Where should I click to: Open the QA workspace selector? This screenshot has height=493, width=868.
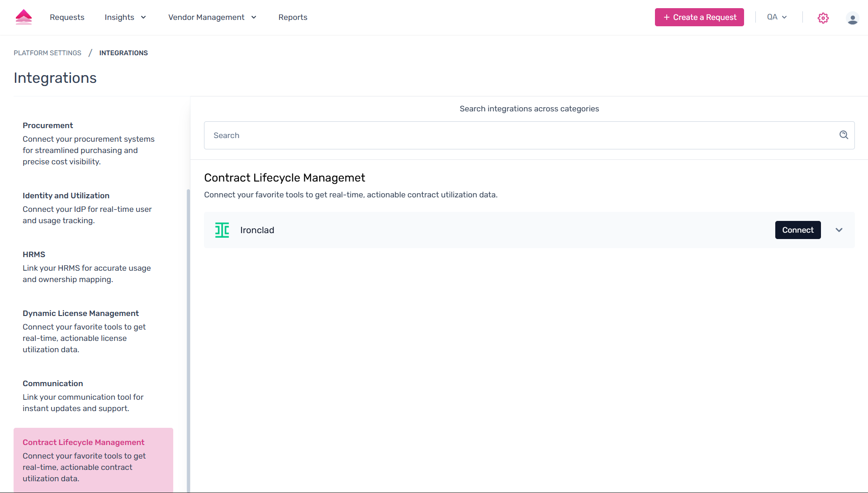click(777, 17)
